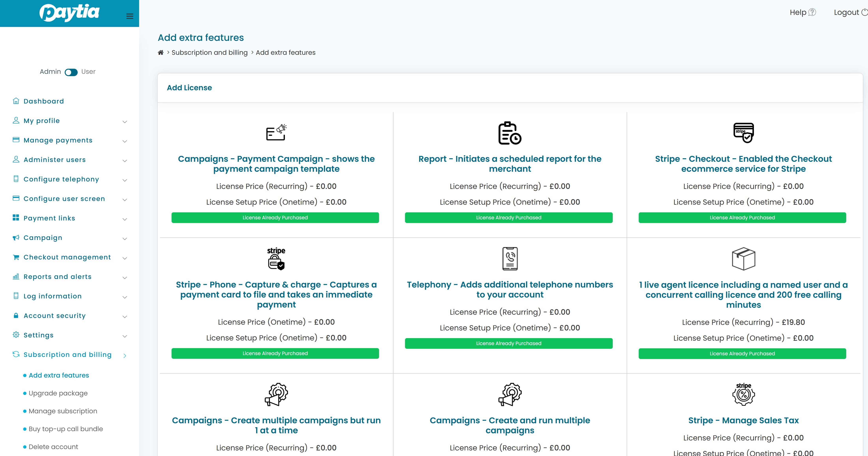Image resolution: width=868 pixels, height=456 pixels.
Task: Click the Help question mark icon
Action: click(x=812, y=12)
